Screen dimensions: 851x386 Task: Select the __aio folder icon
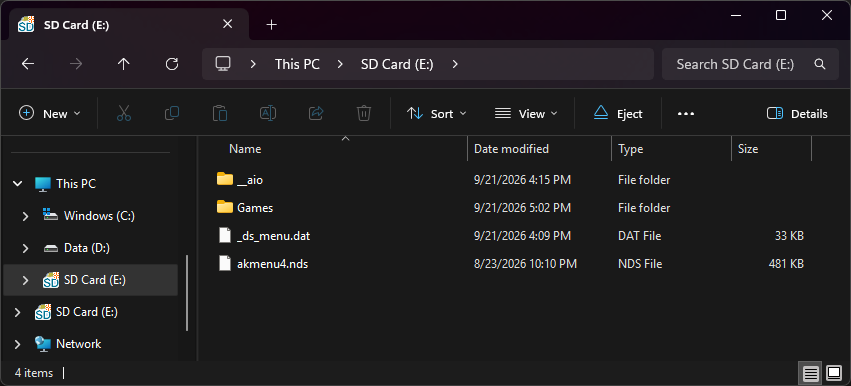pos(225,179)
